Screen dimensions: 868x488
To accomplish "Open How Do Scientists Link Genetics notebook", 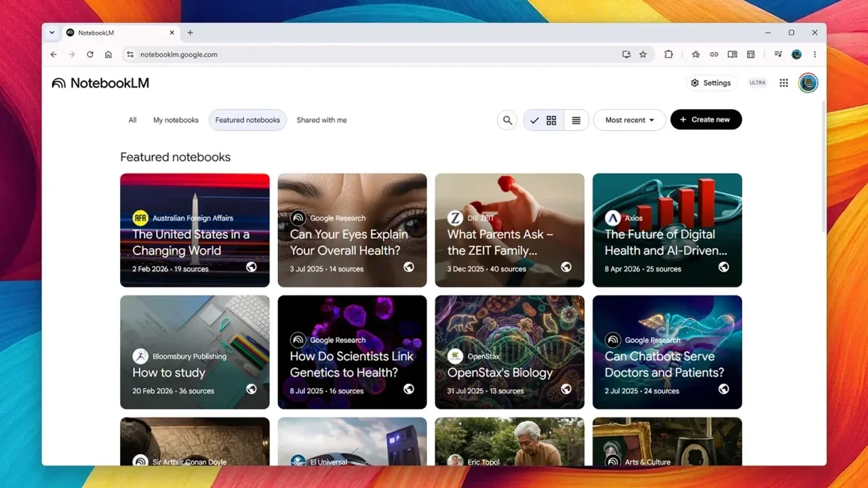I will 352,352.
